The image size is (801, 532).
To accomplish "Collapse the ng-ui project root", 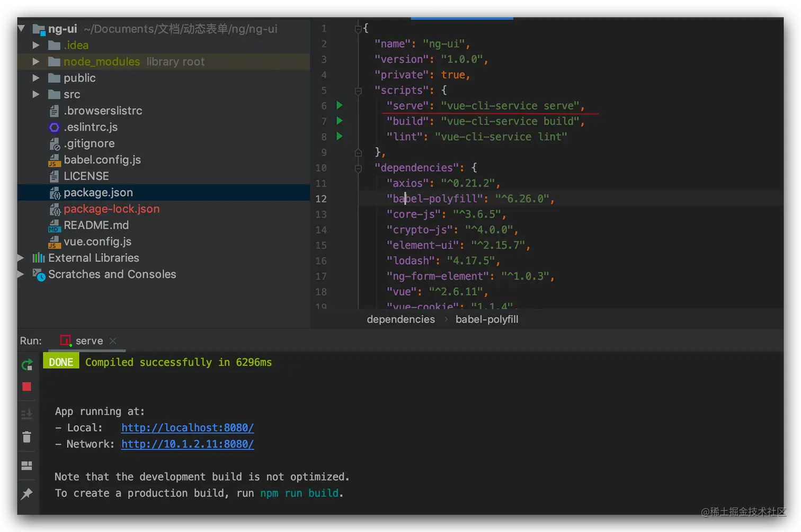I will point(22,29).
